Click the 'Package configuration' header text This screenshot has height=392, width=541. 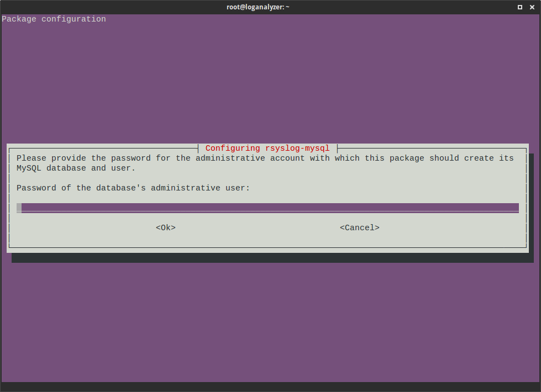54,19
